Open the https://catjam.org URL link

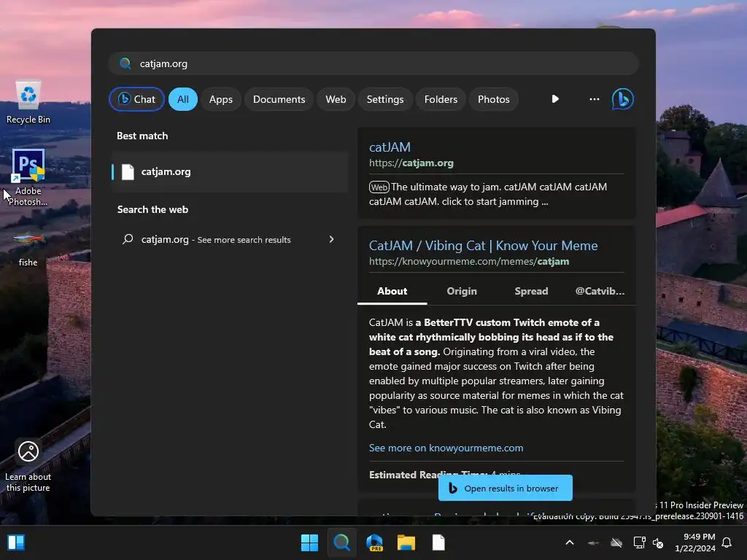(x=411, y=163)
